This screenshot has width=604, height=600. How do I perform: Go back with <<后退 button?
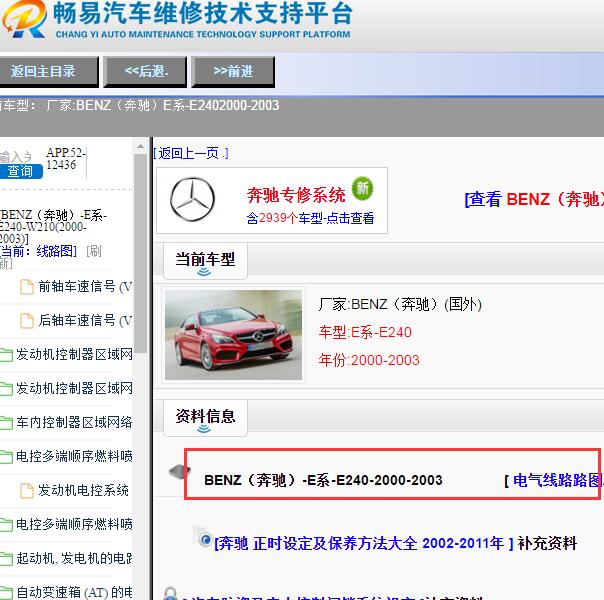click(x=145, y=71)
